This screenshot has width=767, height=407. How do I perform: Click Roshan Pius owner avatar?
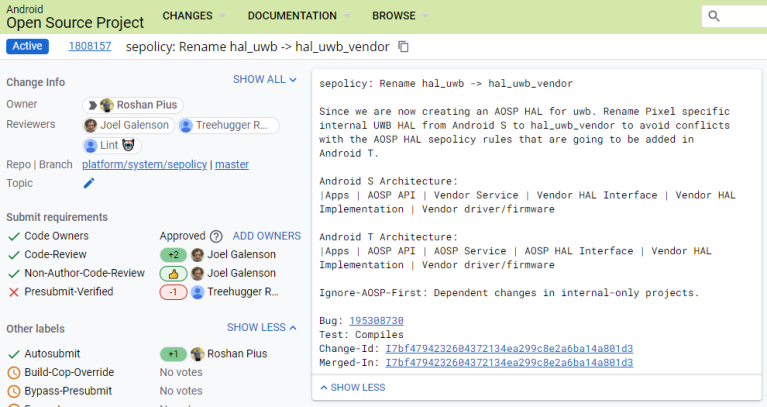tap(107, 105)
